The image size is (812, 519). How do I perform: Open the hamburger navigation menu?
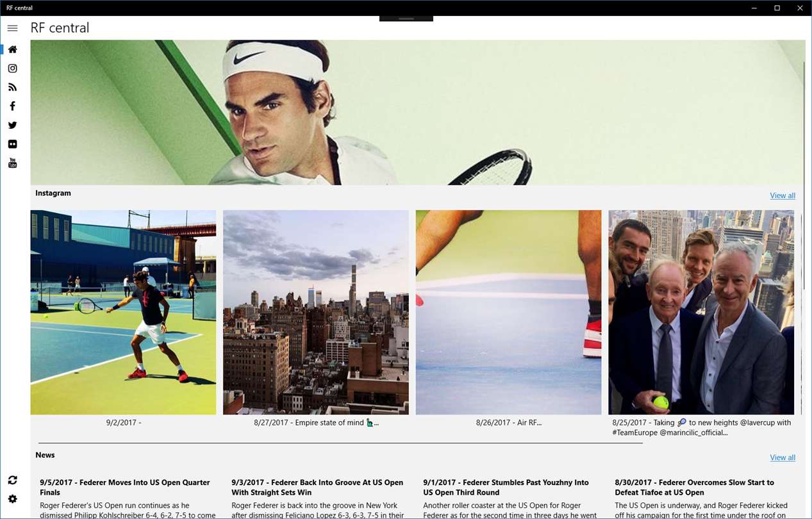click(x=12, y=28)
